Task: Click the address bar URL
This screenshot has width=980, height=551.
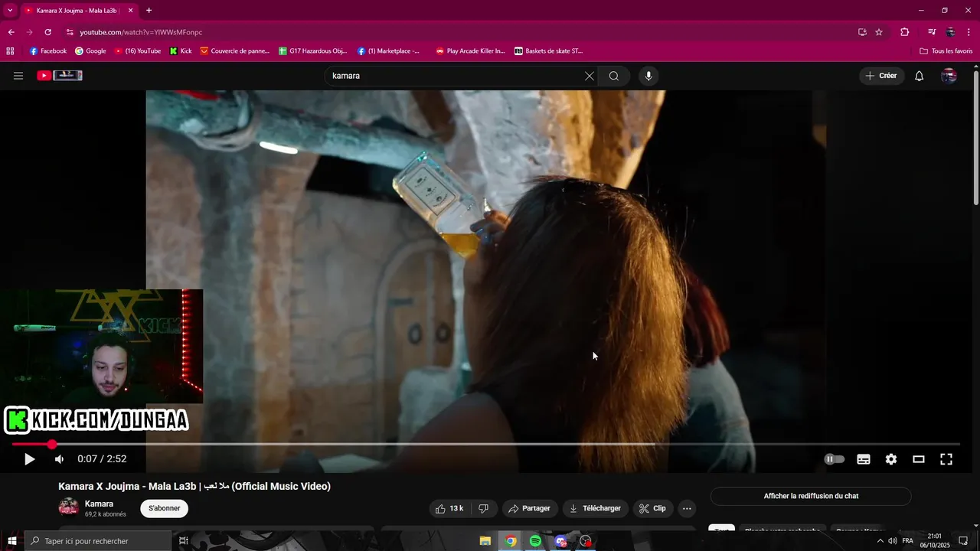Action: click(141, 32)
